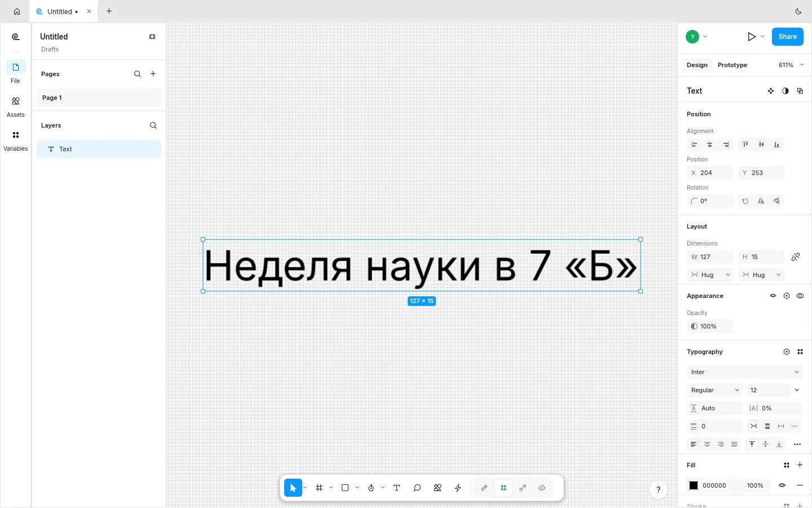Toggle fill visibility eye icon

tap(782, 485)
